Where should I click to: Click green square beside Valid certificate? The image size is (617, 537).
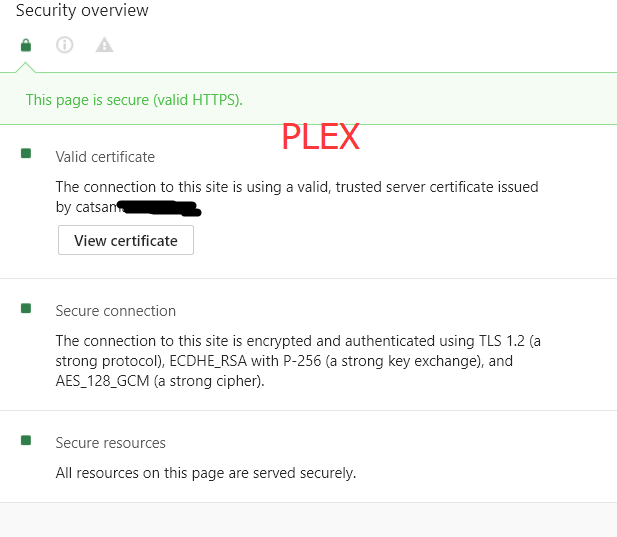coord(26,154)
